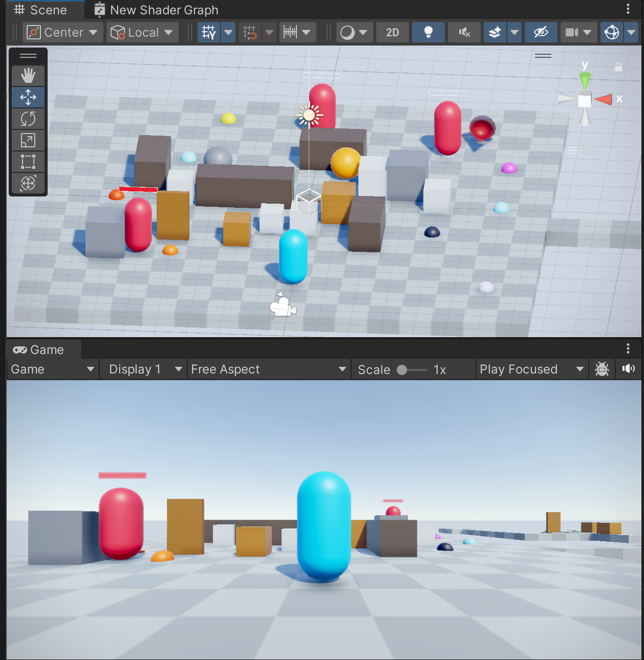Toggle the scene gizmo lock
The height and width of the screenshot is (660, 644).
pyautogui.click(x=618, y=67)
